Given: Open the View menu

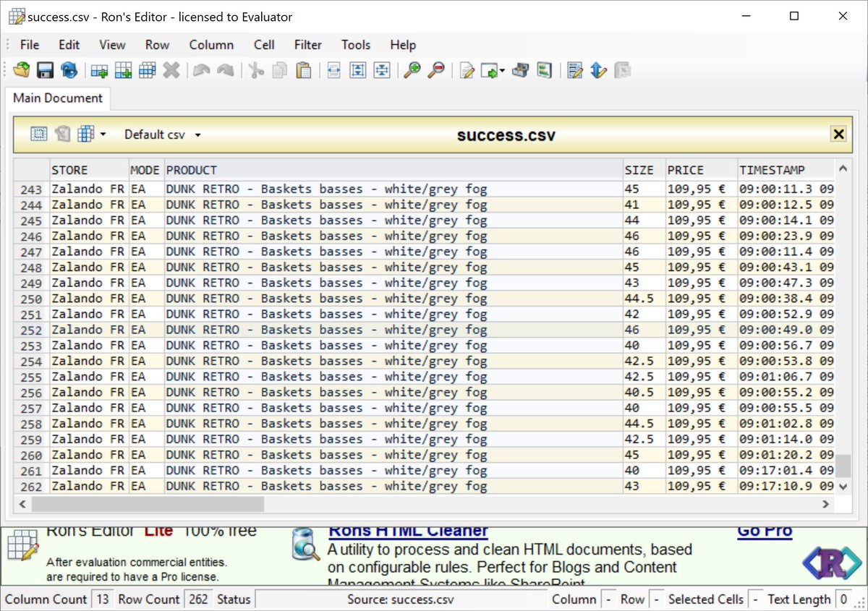Looking at the screenshot, I should tap(112, 45).
